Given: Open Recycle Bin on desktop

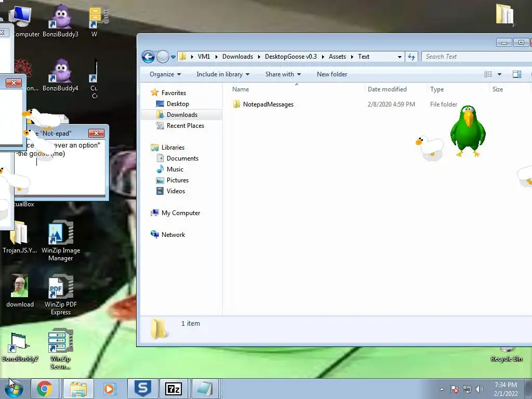Looking at the screenshot, I should coord(506,354).
